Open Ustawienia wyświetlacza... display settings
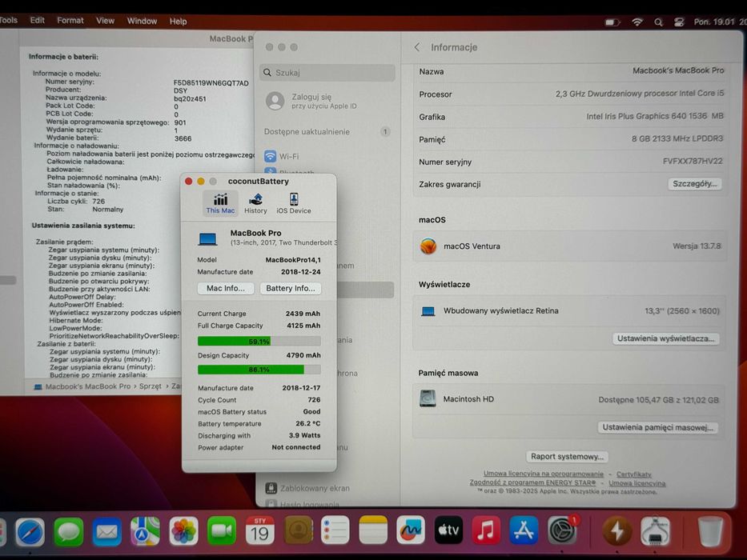This screenshot has height=560, width=747. pos(665,338)
